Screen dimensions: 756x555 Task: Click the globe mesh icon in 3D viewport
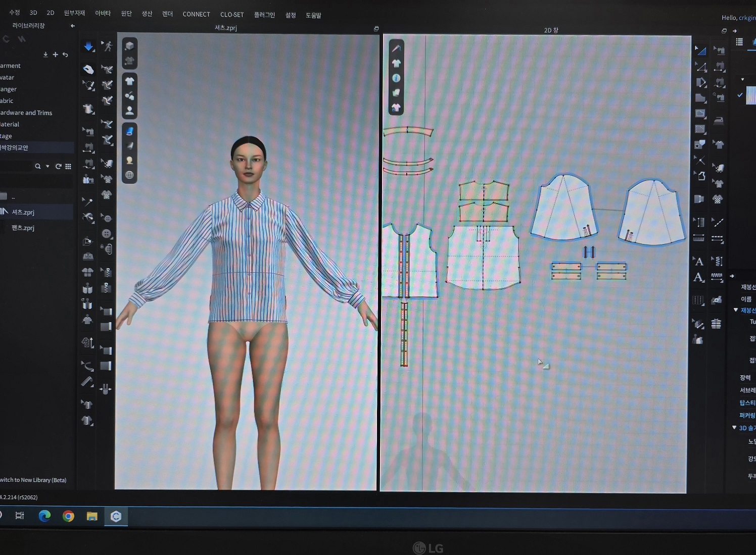(x=129, y=175)
